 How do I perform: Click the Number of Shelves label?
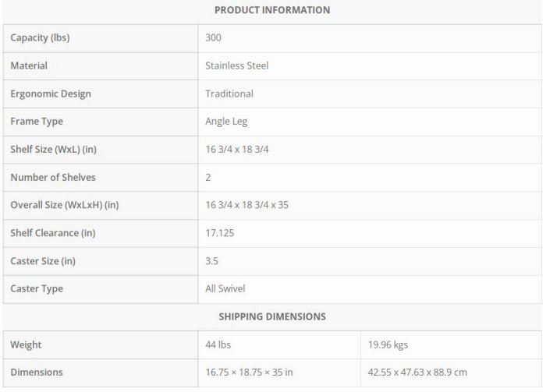tap(53, 178)
